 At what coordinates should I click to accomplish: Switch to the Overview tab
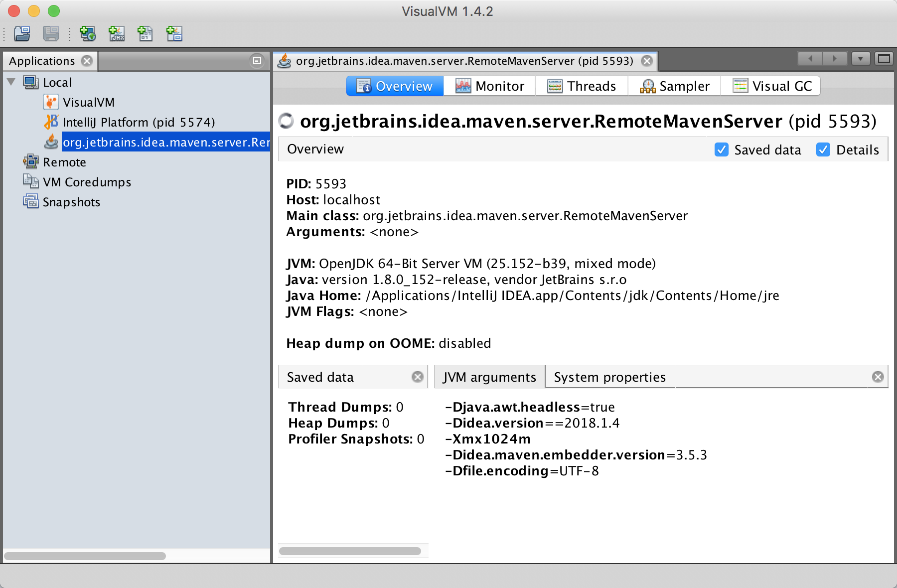point(395,86)
